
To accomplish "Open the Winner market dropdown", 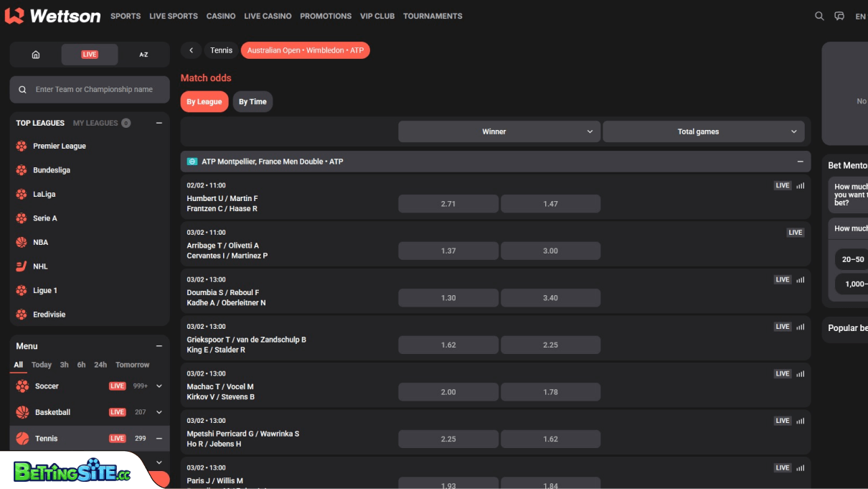I will point(499,131).
